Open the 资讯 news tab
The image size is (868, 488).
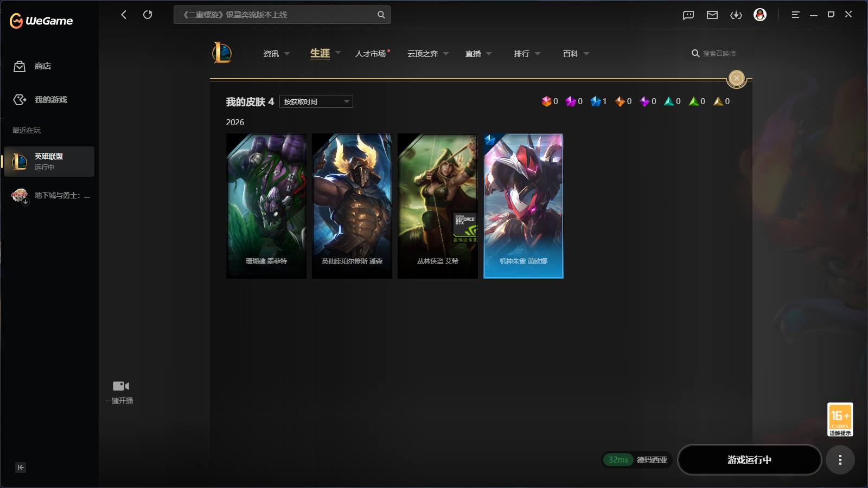pyautogui.click(x=271, y=54)
